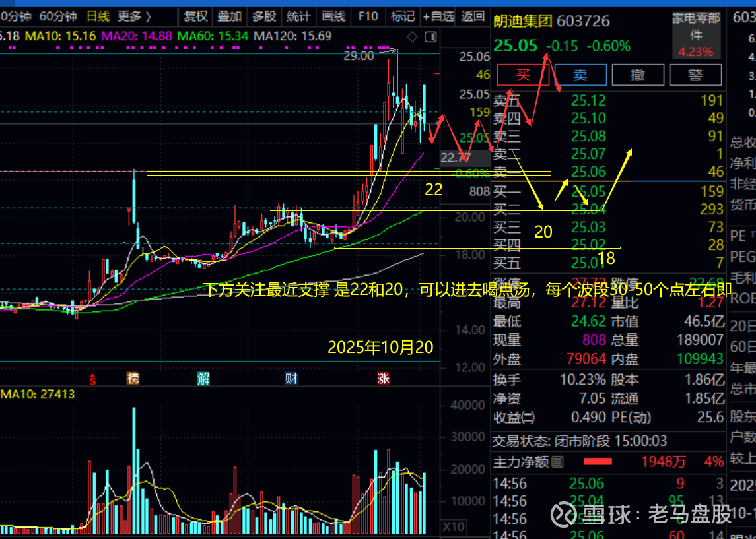Switch chart to 60分钟 period
756x539 pixels.
58,16
